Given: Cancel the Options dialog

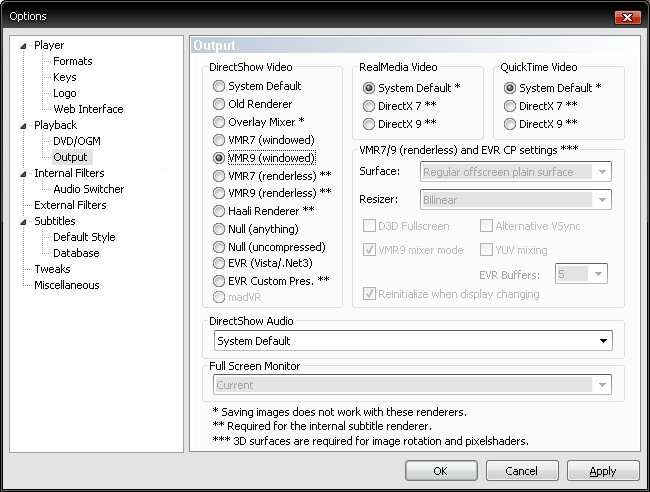Looking at the screenshot, I should (x=521, y=471).
